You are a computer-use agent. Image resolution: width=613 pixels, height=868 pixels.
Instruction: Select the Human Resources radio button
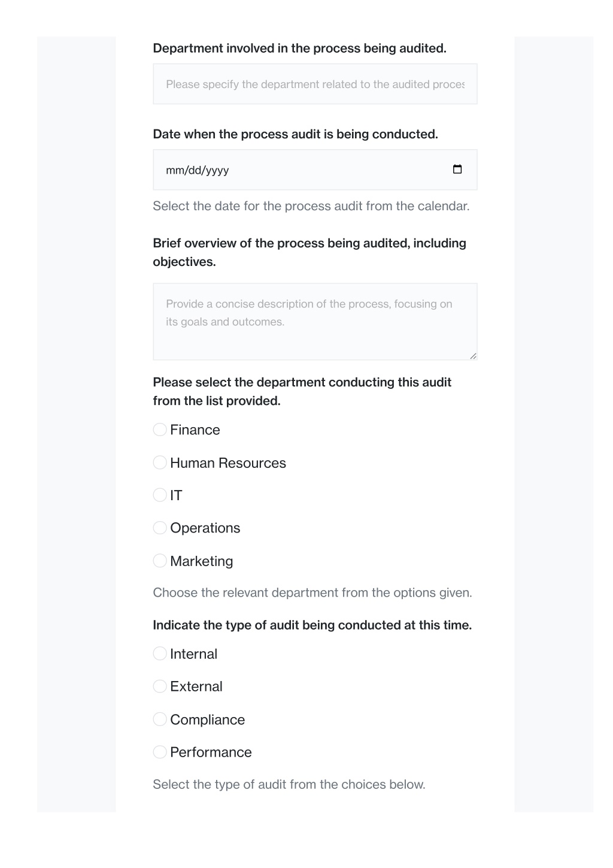160,462
